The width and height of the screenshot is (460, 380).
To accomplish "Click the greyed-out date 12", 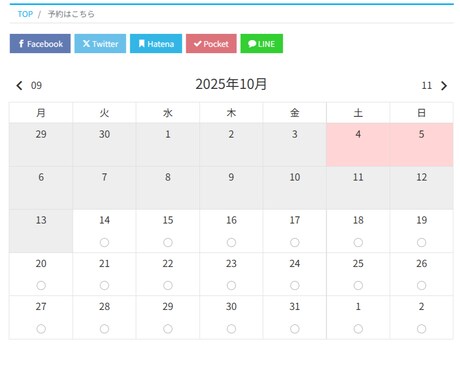I will [421, 188].
